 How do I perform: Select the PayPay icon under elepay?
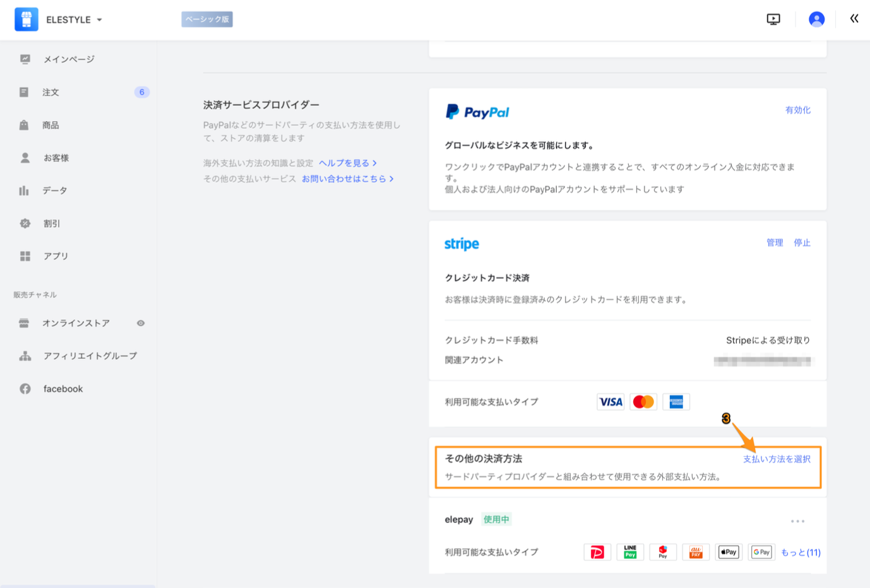pos(597,551)
